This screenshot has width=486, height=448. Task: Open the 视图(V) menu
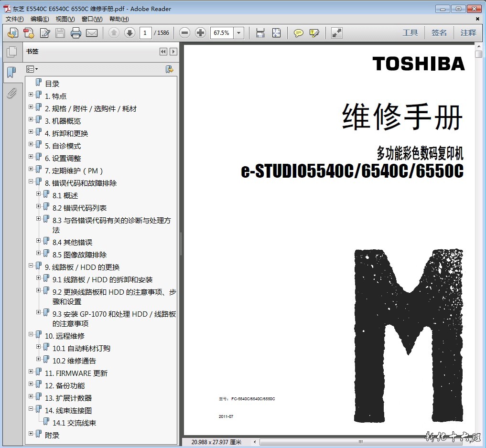point(65,19)
